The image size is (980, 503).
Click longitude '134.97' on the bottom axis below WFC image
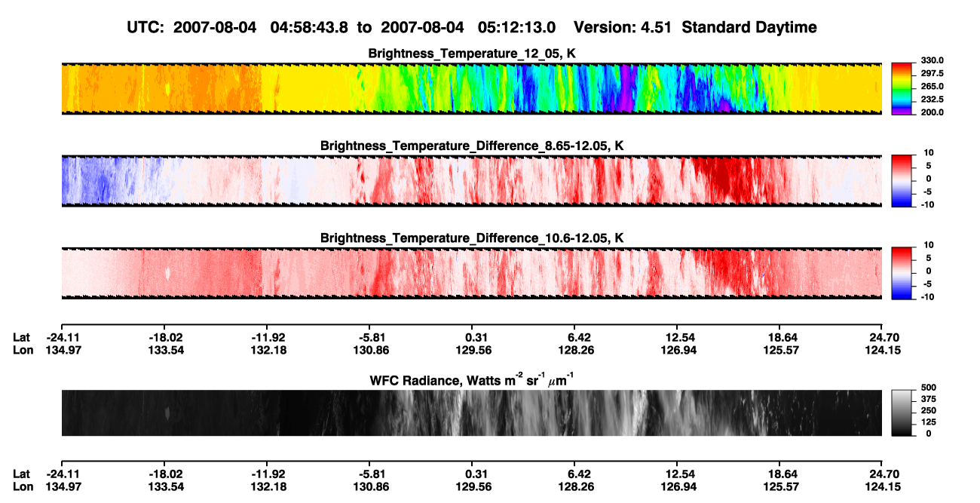(62, 486)
